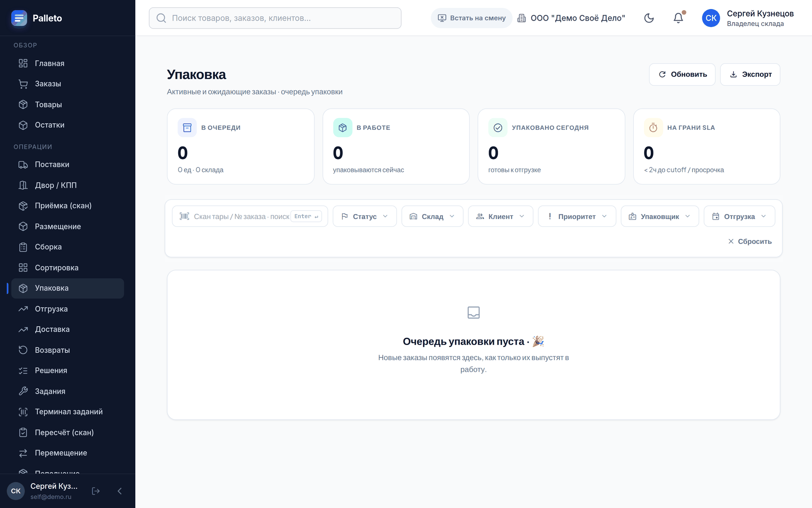Click the self@demo.ru user email

click(51, 497)
